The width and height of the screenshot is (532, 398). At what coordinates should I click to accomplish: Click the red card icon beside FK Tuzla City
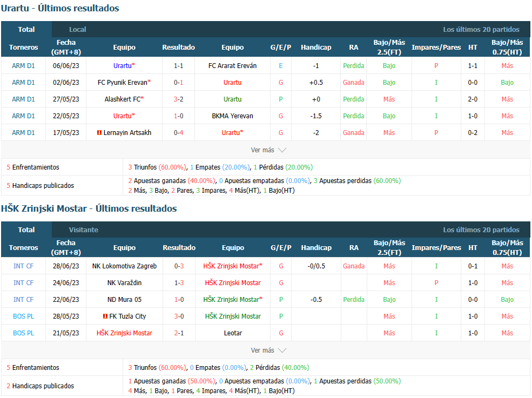coord(105,316)
